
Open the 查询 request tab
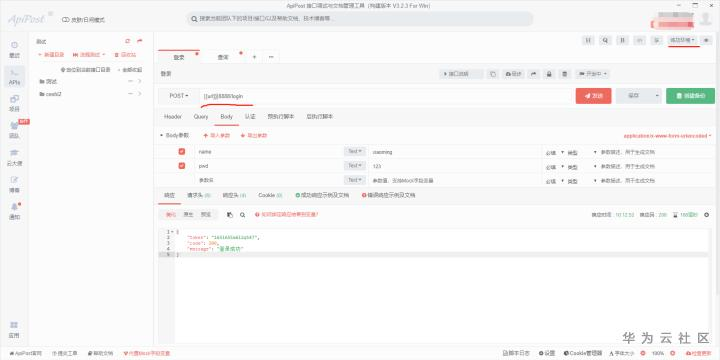coord(223,57)
